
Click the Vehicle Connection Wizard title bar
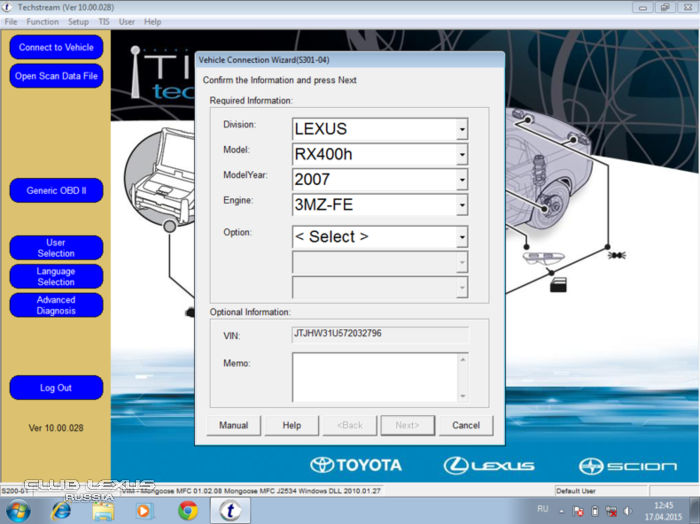point(350,60)
